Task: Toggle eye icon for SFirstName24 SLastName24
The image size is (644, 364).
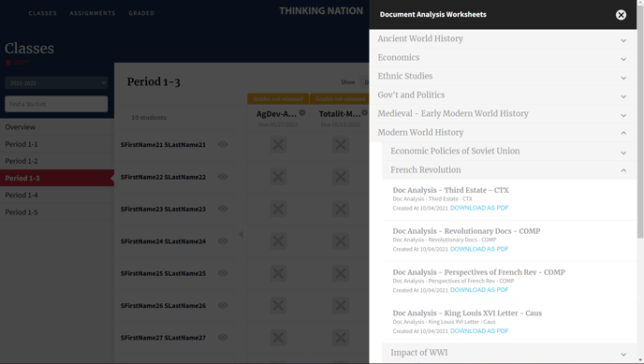Action: point(223,240)
